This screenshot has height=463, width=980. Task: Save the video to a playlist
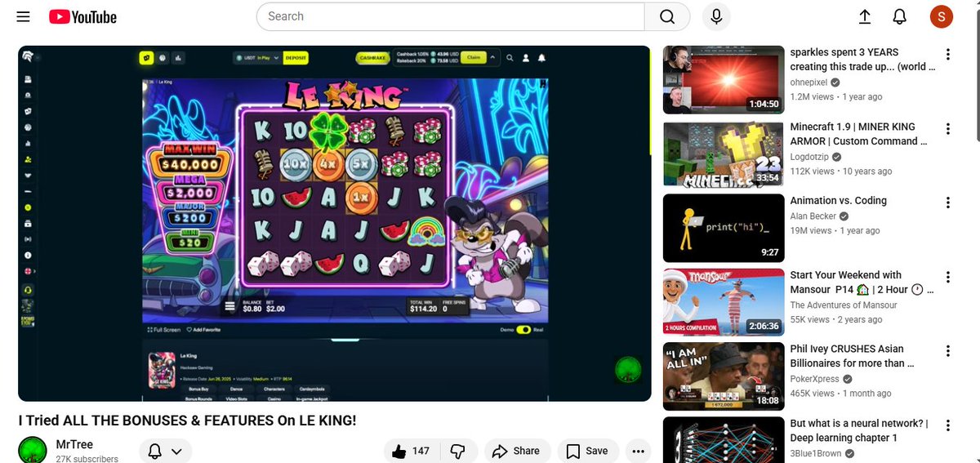coord(588,451)
